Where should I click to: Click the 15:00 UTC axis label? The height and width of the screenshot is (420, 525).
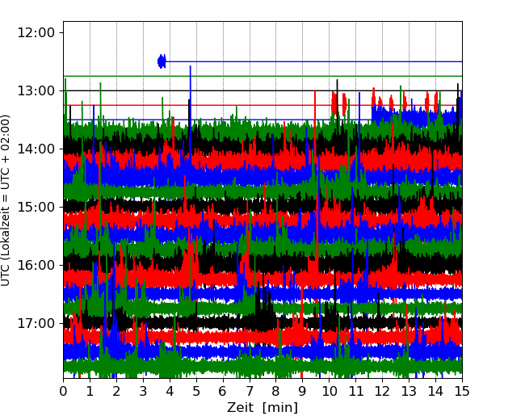(36, 207)
